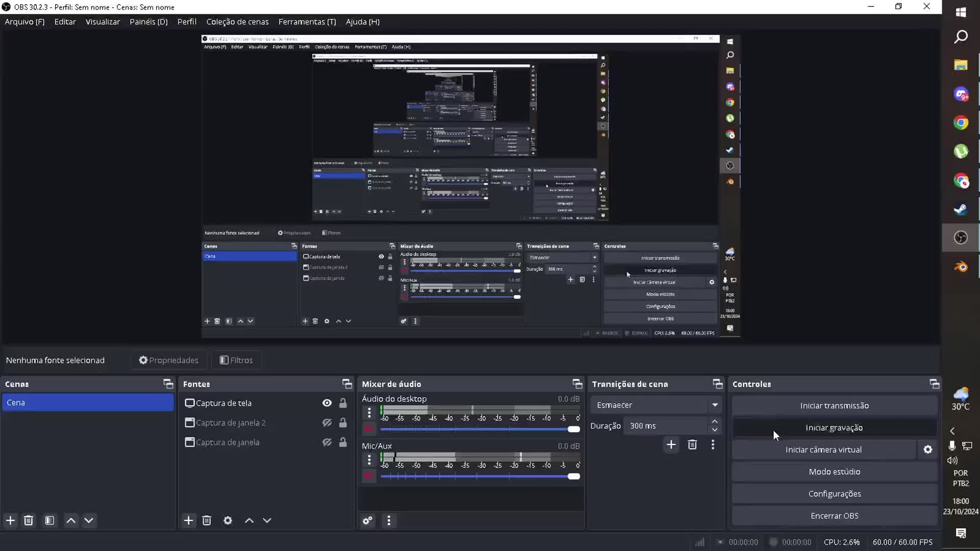The width and height of the screenshot is (980, 551).
Task: Delete selected source with trash icon
Action: (x=207, y=520)
